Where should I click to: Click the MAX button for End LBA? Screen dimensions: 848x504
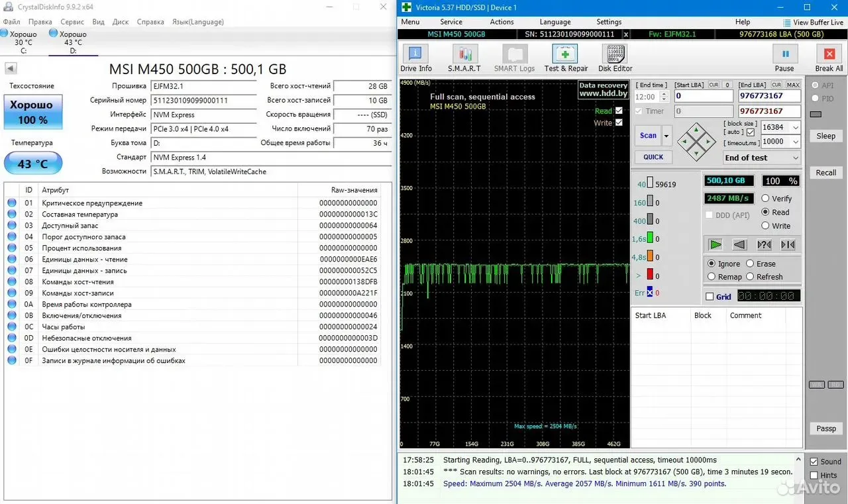click(793, 85)
